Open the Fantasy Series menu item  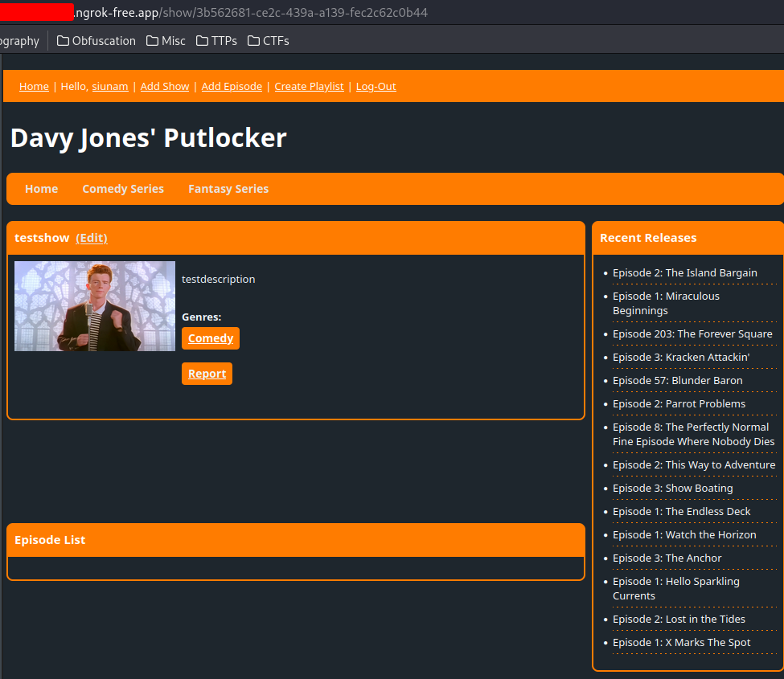coord(228,189)
